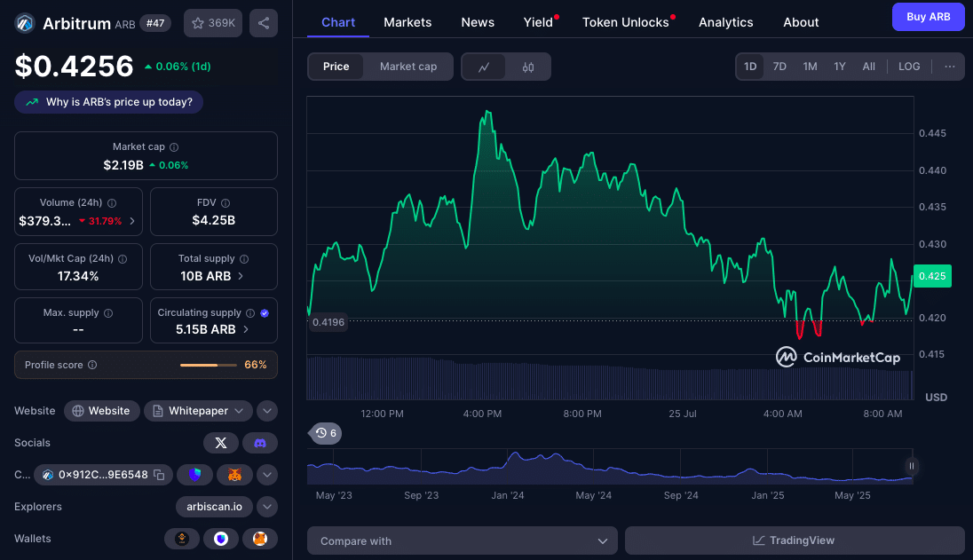Open the arbiscan.io explorer link
Screen dimensions: 973x560
(214, 507)
